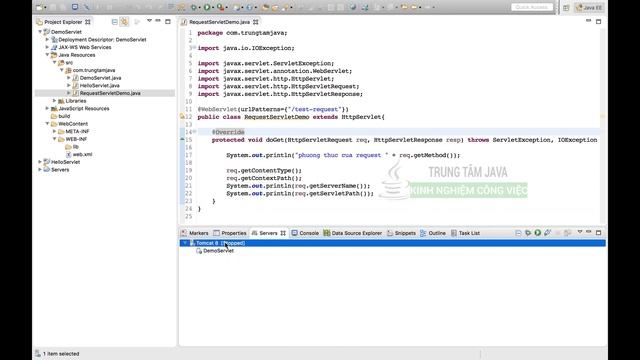This screenshot has height=360, width=640.
Task: Click into the Quick Access field
Action: (532, 7)
